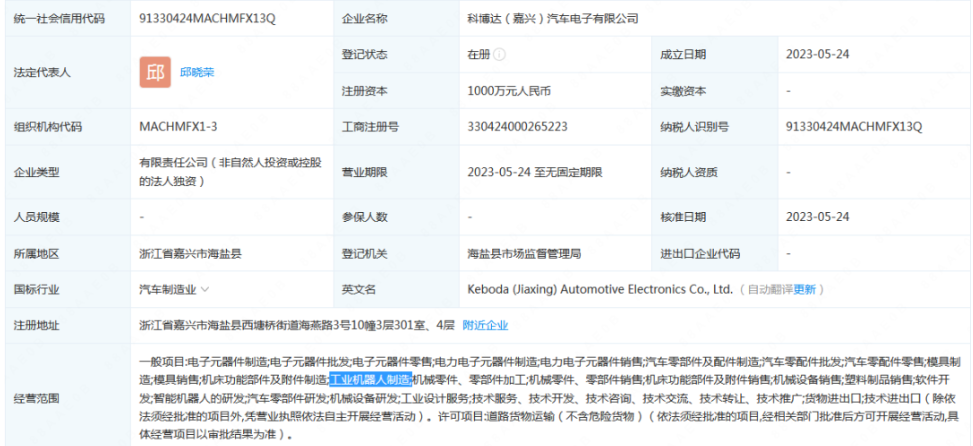The image size is (973, 446).
Task: Click the 企业名称 label
Action: pyautogui.click(x=364, y=19)
